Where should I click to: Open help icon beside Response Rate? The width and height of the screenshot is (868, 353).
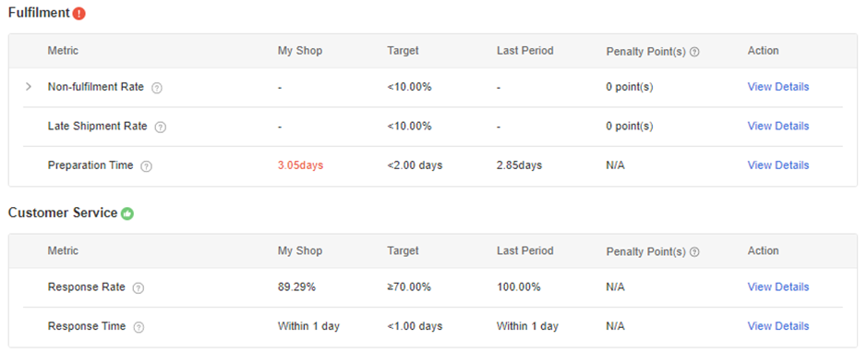tap(139, 287)
